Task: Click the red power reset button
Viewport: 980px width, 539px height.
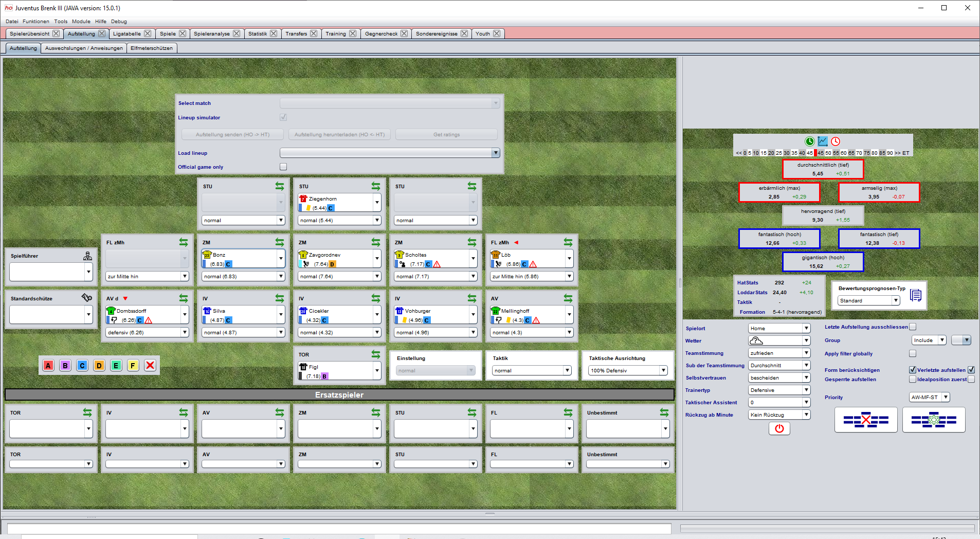Action: tap(779, 428)
